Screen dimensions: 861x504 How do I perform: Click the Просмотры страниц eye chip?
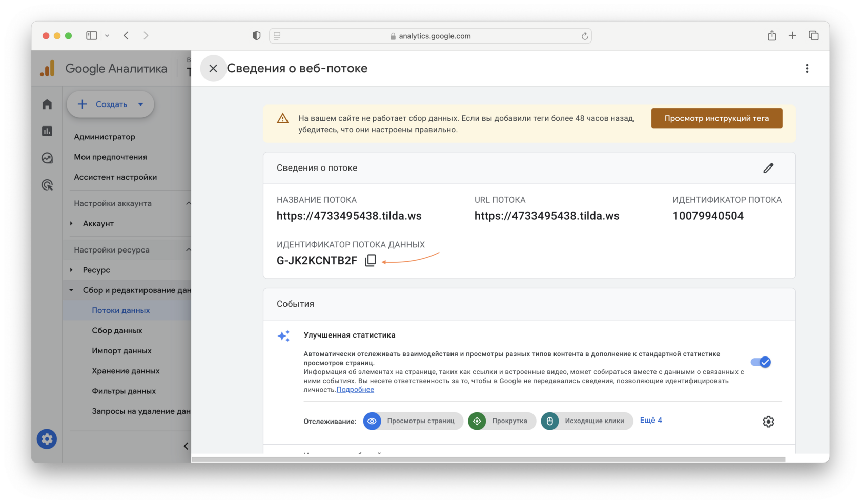tap(413, 421)
